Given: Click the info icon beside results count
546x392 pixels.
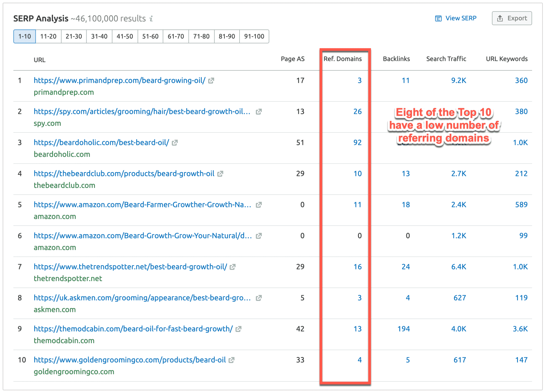Looking at the screenshot, I should (x=151, y=19).
